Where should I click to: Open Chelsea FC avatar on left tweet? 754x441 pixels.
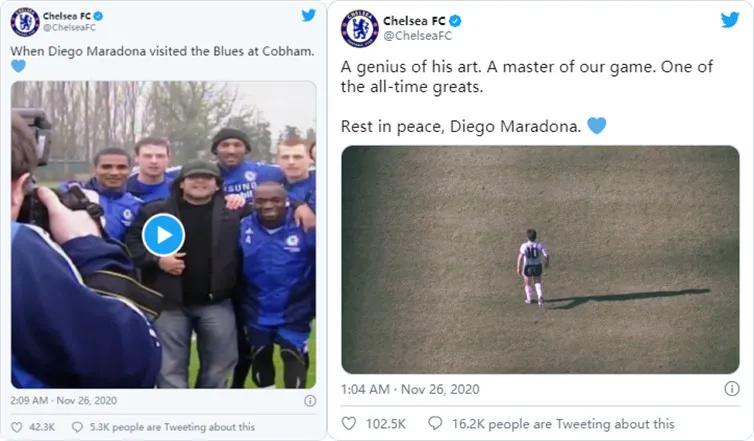24,22
